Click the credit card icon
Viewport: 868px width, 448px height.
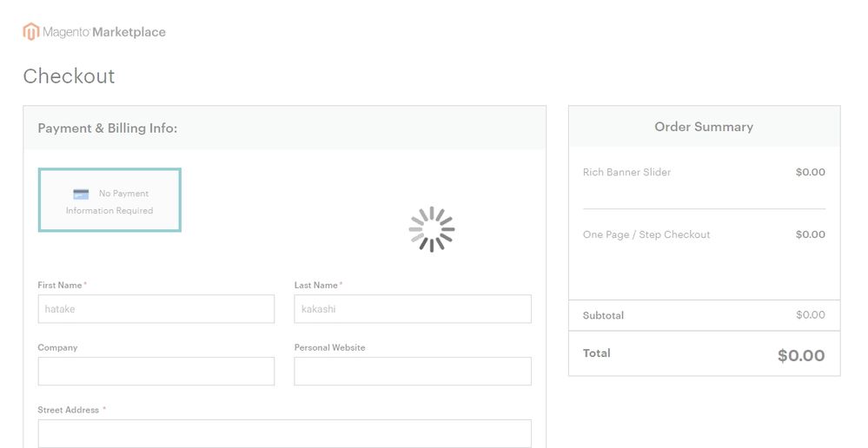(81, 194)
